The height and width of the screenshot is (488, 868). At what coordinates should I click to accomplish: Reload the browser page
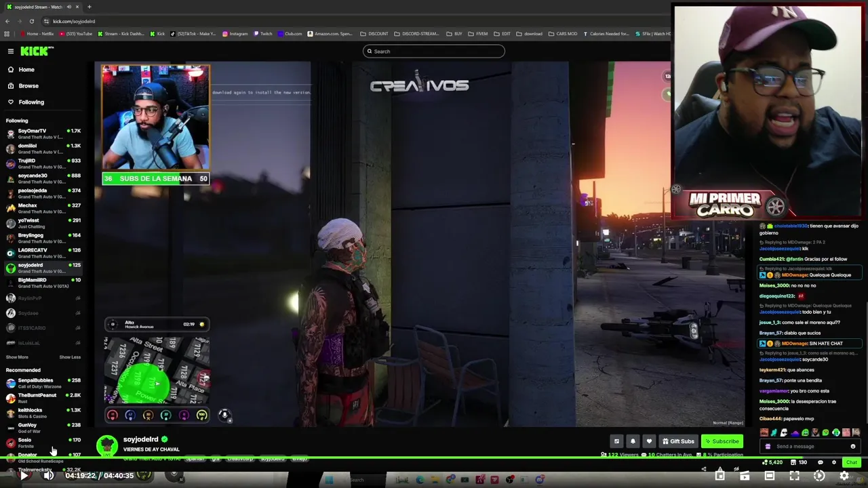[x=31, y=21]
